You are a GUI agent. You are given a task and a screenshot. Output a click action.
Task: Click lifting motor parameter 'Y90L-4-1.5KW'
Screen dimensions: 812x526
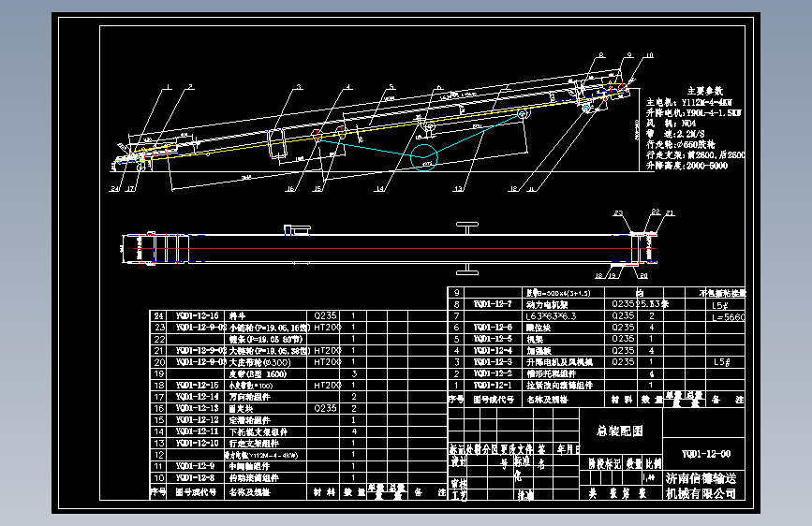tap(714, 113)
